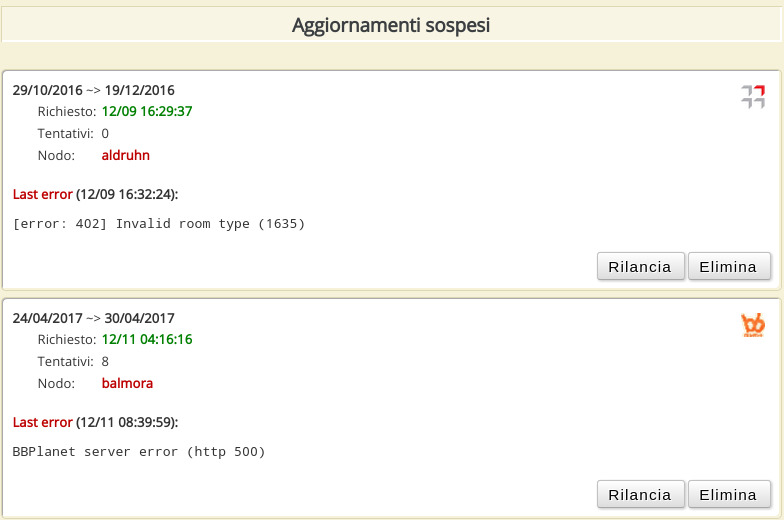Click the Tentativi count of 8
Viewport: 784px width, 520px height.
click(x=105, y=362)
